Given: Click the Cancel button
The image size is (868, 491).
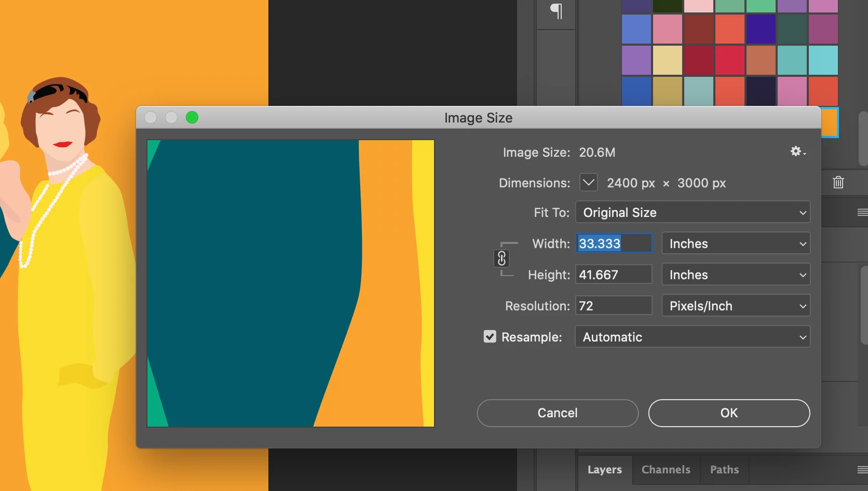Looking at the screenshot, I should tap(558, 413).
